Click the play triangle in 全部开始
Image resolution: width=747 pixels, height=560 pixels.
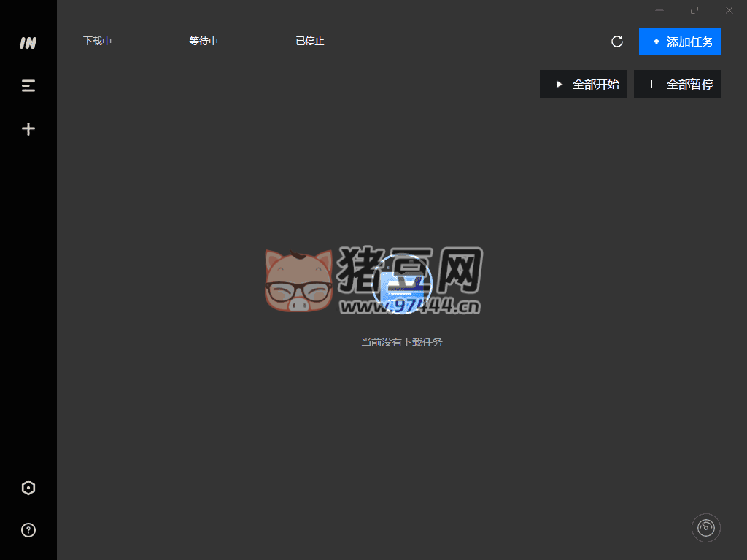(x=560, y=85)
